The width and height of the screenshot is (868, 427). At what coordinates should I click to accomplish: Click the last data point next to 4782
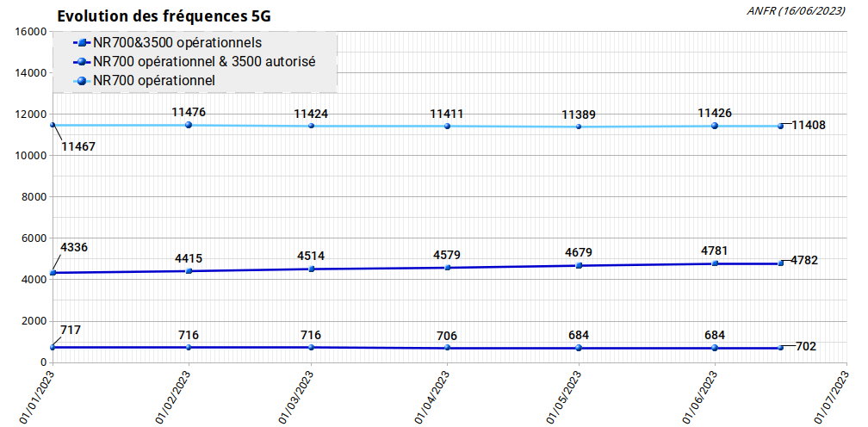coord(780,263)
